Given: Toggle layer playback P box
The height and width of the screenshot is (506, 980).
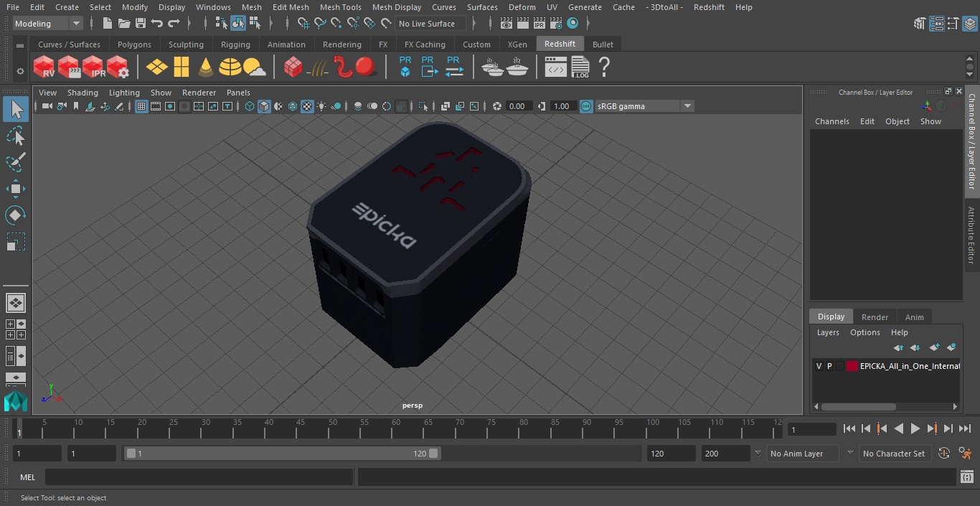Looking at the screenshot, I should tap(829, 366).
